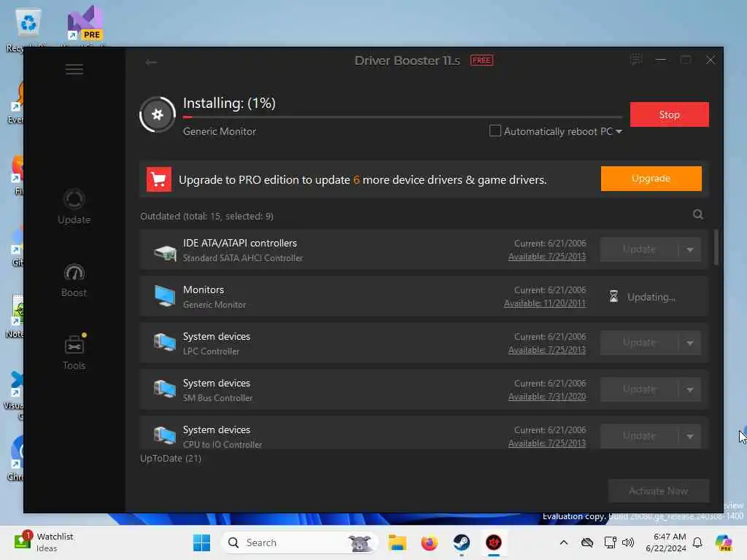
Task: Enable Automatically reboot PC checkbox
Action: tap(495, 131)
